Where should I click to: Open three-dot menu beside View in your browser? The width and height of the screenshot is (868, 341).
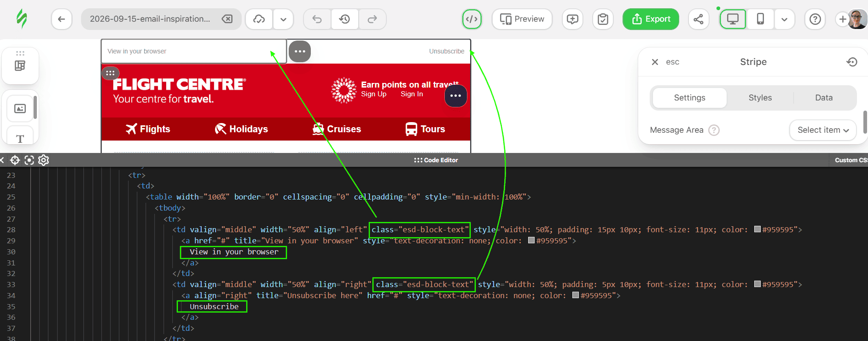coord(300,51)
